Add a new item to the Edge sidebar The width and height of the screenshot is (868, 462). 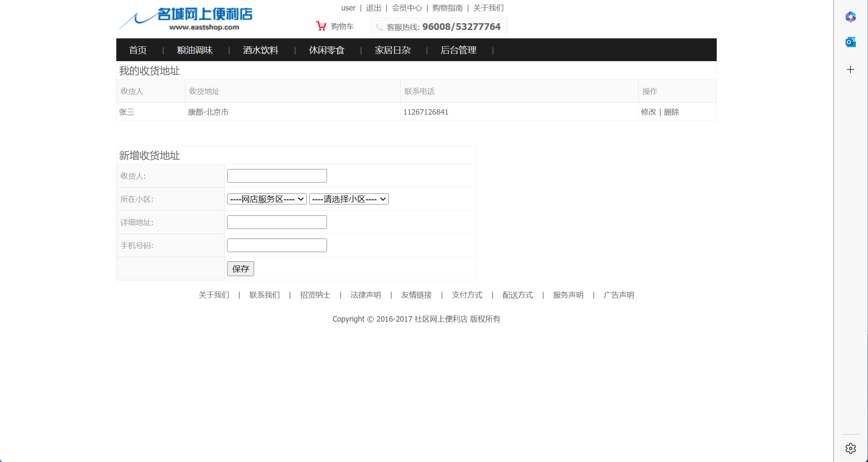point(850,70)
